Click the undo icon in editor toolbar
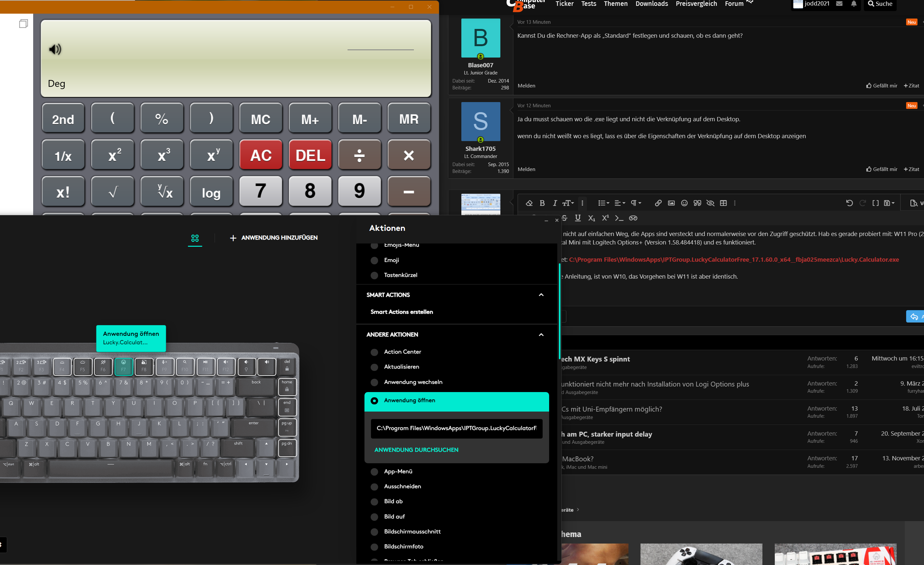Image resolution: width=924 pixels, height=565 pixels. click(x=849, y=203)
